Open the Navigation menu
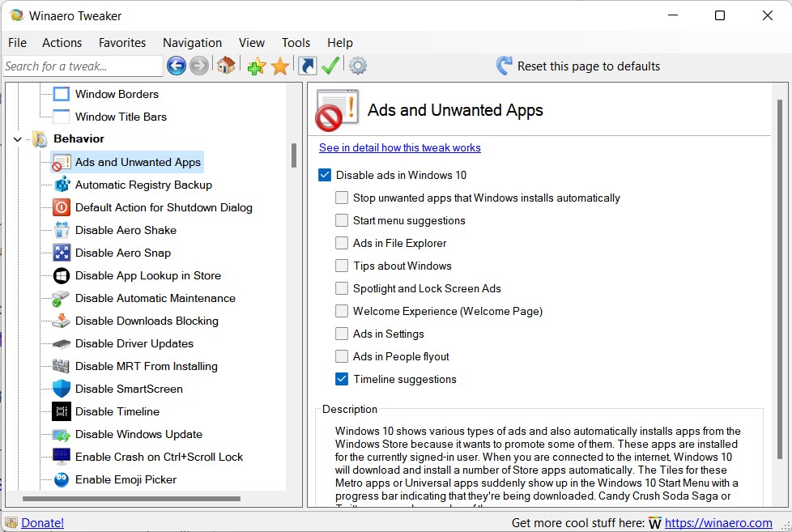This screenshot has width=792, height=532. pyautogui.click(x=193, y=43)
